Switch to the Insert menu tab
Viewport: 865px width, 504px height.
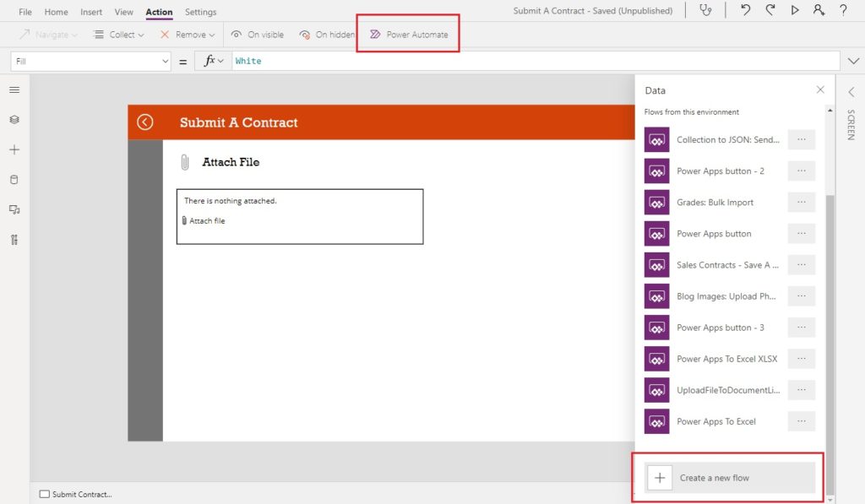tap(91, 12)
